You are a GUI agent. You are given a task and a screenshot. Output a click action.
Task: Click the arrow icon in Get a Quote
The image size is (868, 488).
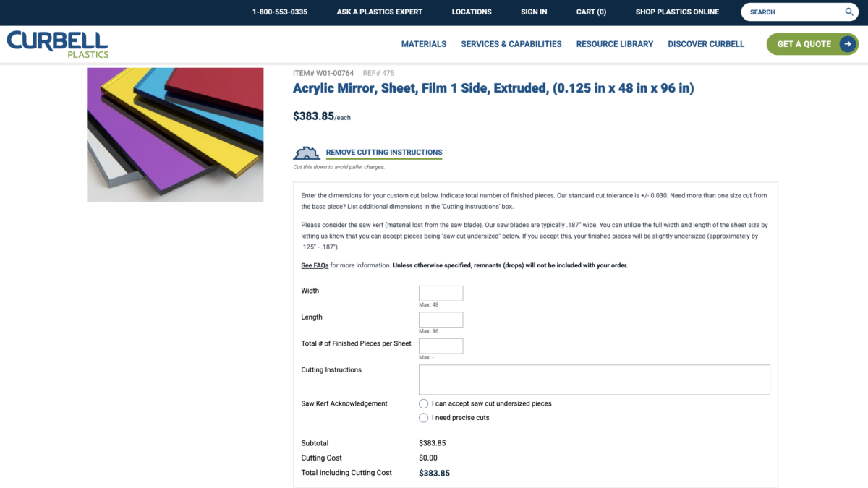[848, 44]
